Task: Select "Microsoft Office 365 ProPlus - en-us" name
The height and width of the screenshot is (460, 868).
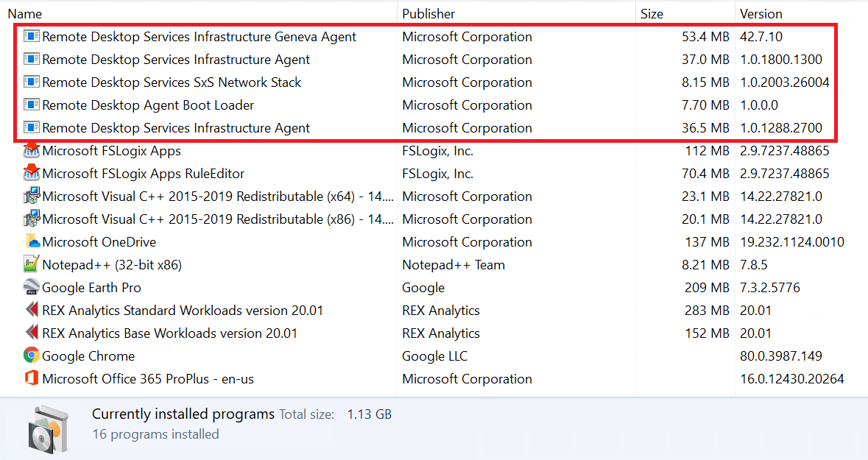Action: point(148,378)
